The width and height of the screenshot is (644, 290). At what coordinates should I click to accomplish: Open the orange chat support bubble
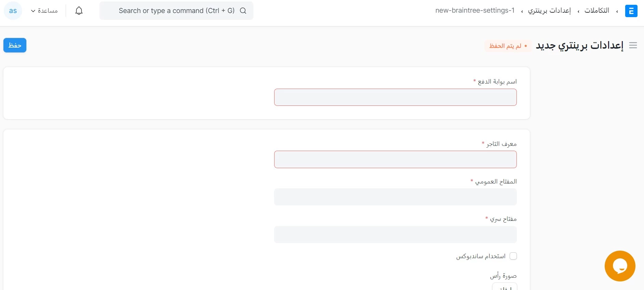tap(620, 266)
